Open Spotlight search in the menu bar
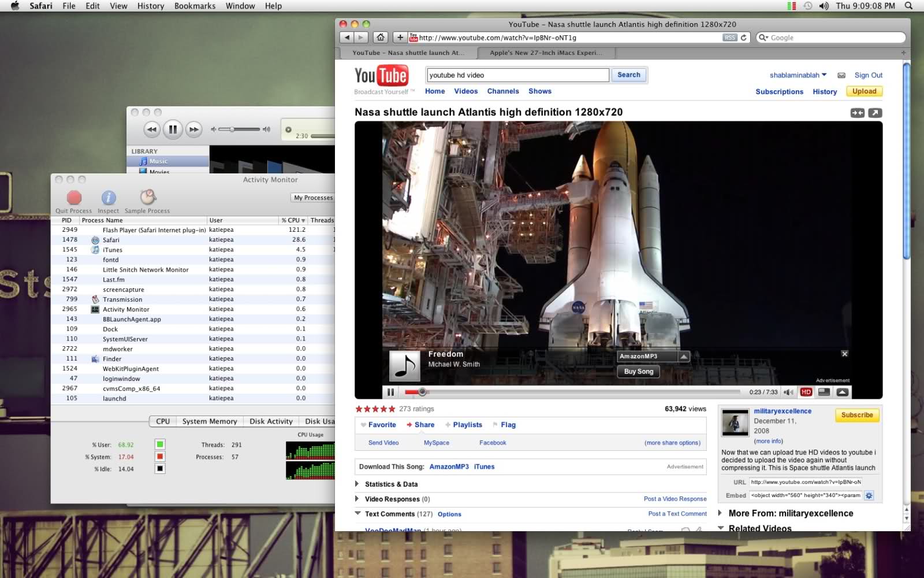 (x=908, y=6)
